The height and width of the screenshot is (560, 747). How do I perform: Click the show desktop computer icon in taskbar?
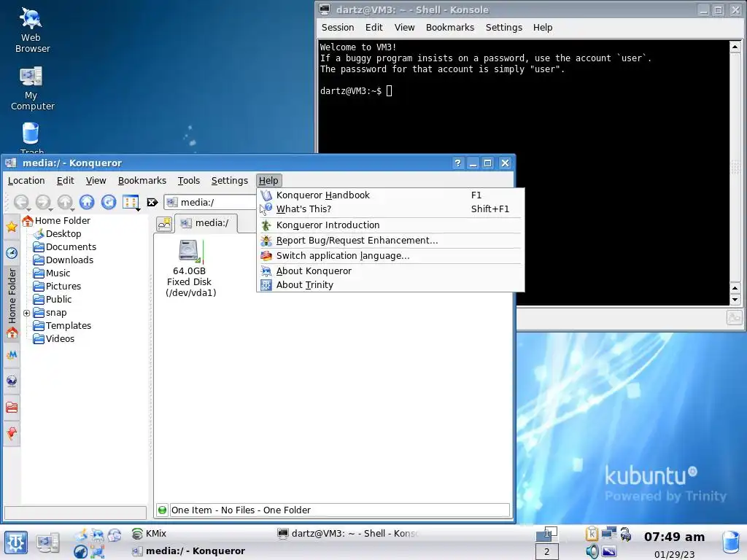[x=47, y=542]
